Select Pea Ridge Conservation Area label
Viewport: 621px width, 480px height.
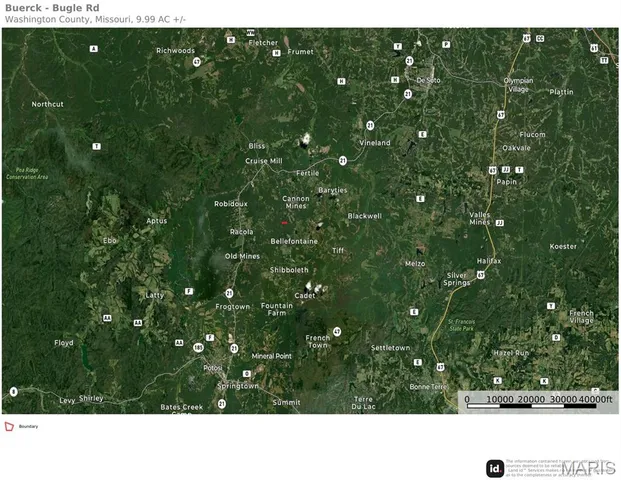(27, 174)
